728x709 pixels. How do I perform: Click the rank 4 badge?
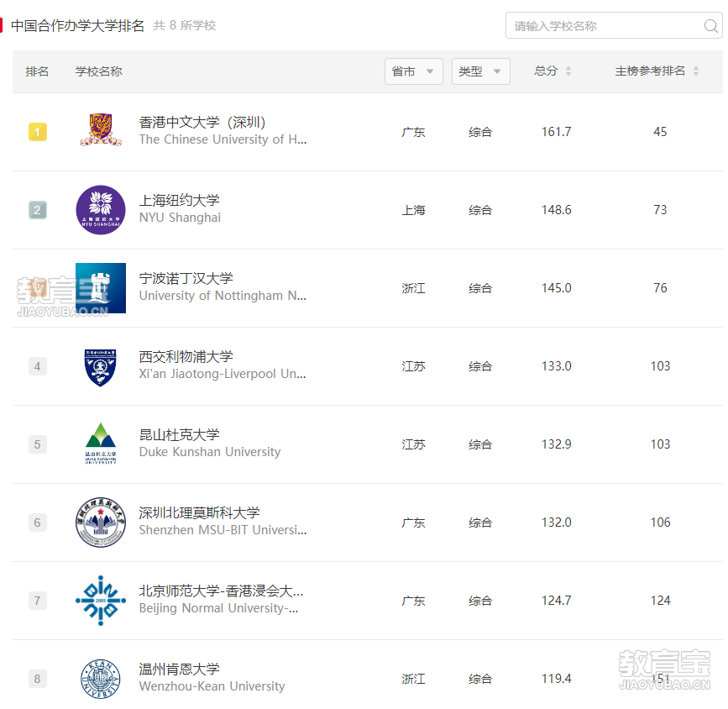(38, 366)
